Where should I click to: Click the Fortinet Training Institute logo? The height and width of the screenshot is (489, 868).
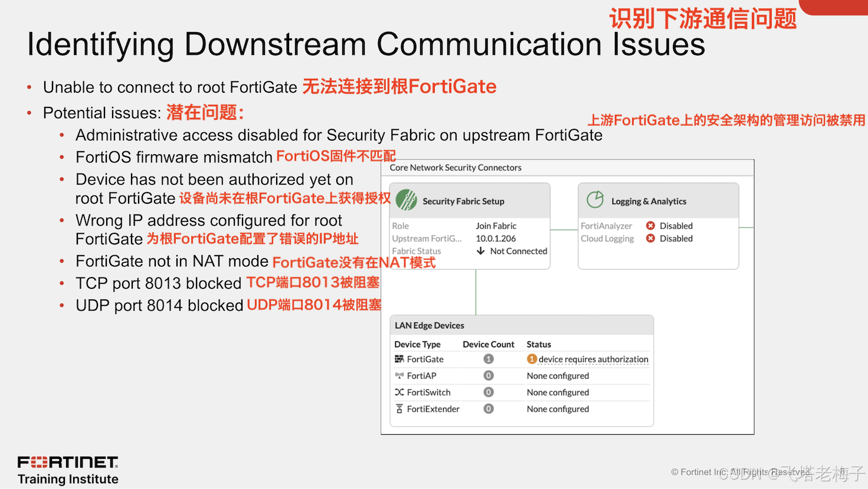[x=68, y=470]
